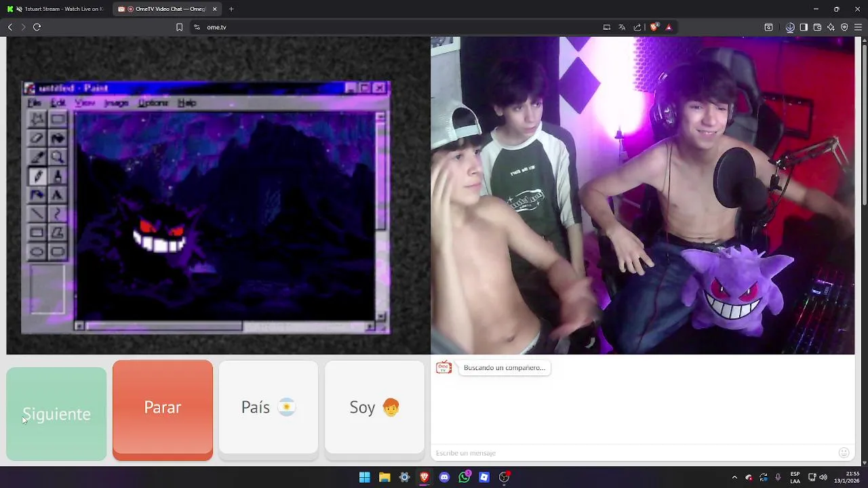This screenshot has height=488, width=868.
Task: Open the Brave Shields lion icon
Action: (x=654, y=27)
